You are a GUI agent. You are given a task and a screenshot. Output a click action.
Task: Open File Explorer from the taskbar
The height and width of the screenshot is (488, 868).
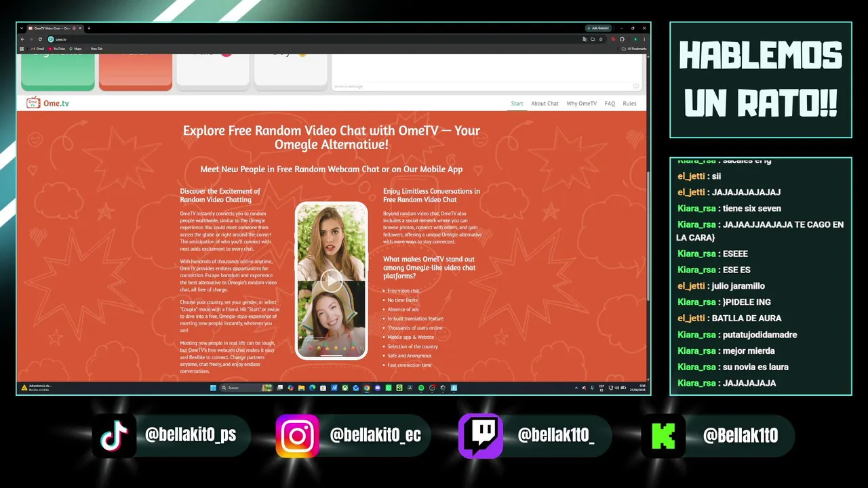coord(301,388)
